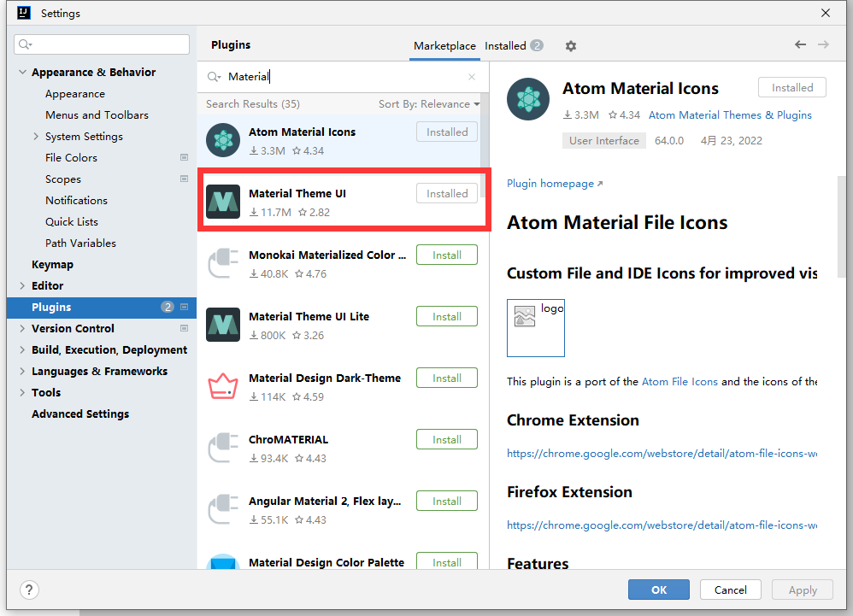Open the Plugin homepage link

[555, 184]
